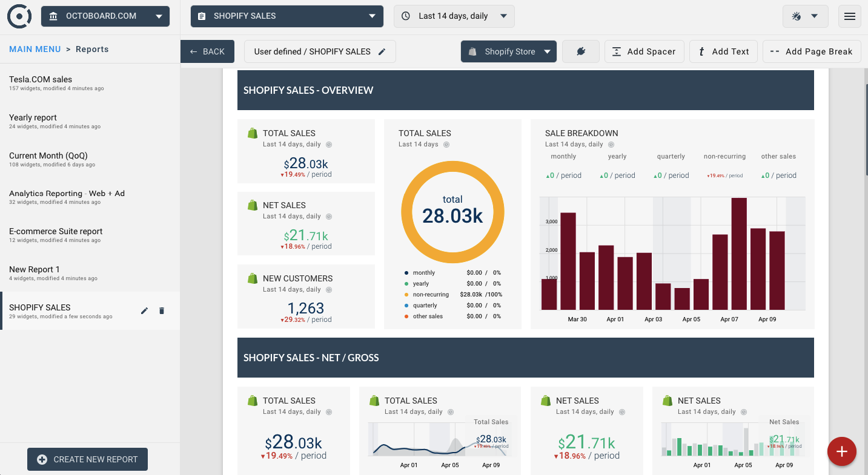Screen dimensions: 868x475
Task: Click Shopify icon on Net/Gross TOTAL SALES number widget
Action: click(253, 401)
